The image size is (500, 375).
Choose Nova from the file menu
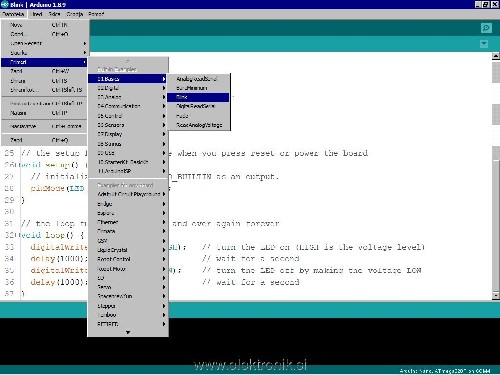click(x=45, y=25)
